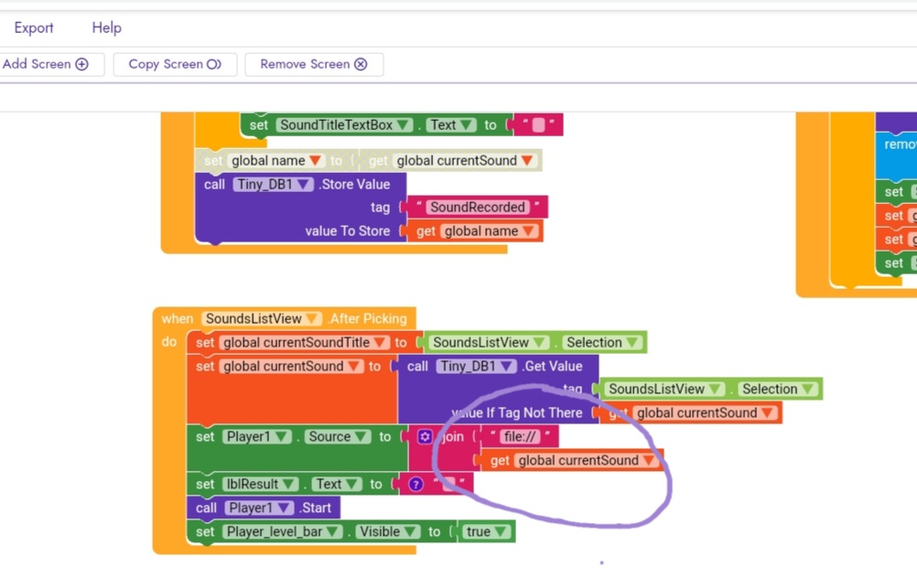Select the when SoundsListView After Picking event block
917x588 pixels.
coord(177,319)
